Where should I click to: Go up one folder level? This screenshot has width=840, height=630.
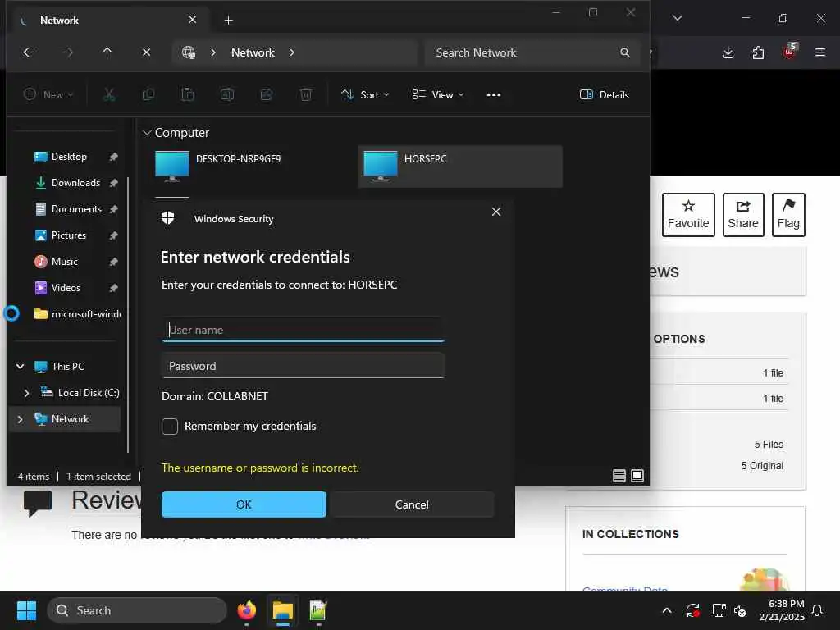(107, 52)
